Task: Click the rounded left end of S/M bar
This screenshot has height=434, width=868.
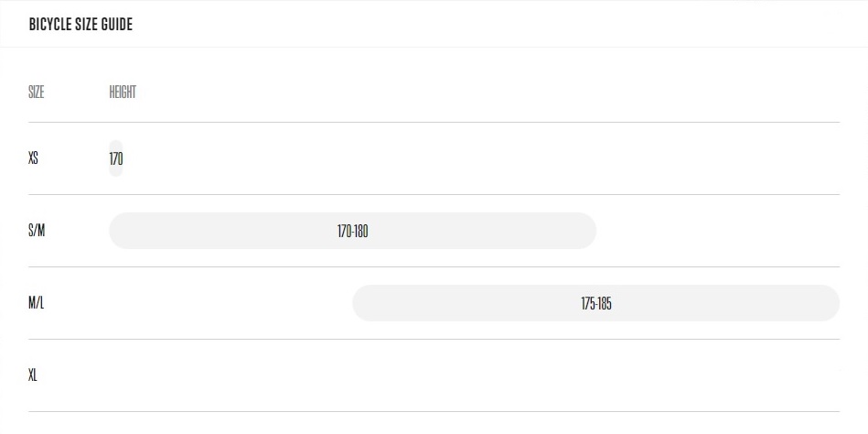Action: pyautogui.click(x=119, y=231)
